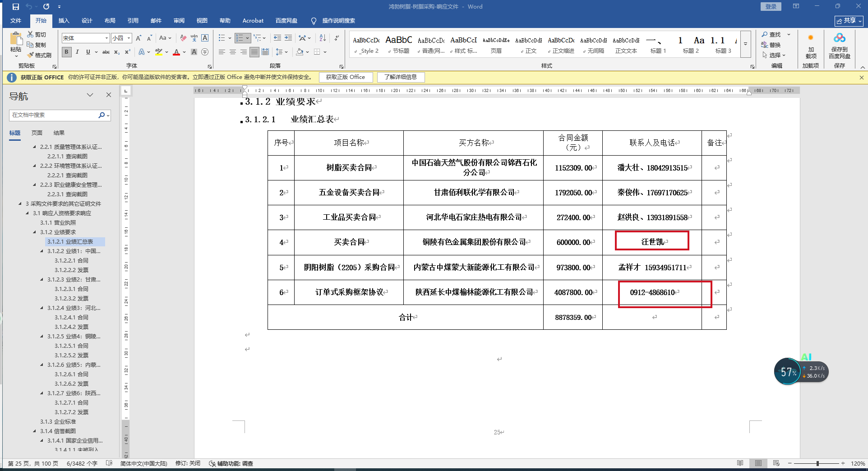This screenshot has width=868, height=471.
Task: Toggle superscript formatting
Action: 128,52
